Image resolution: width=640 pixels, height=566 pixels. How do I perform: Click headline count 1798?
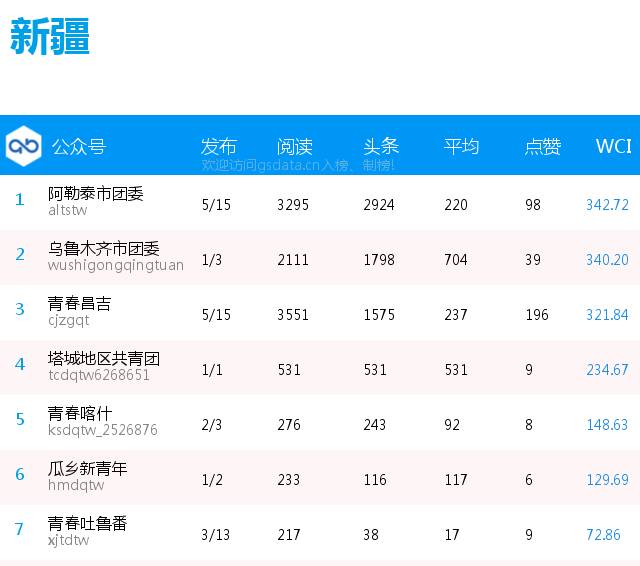tap(379, 260)
